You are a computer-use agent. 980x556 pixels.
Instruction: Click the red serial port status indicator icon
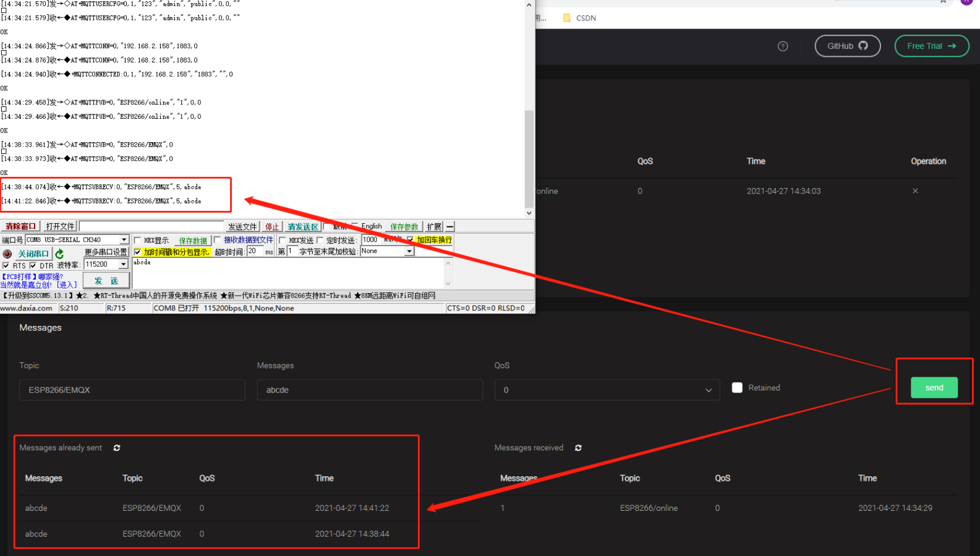pyautogui.click(x=7, y=254)
